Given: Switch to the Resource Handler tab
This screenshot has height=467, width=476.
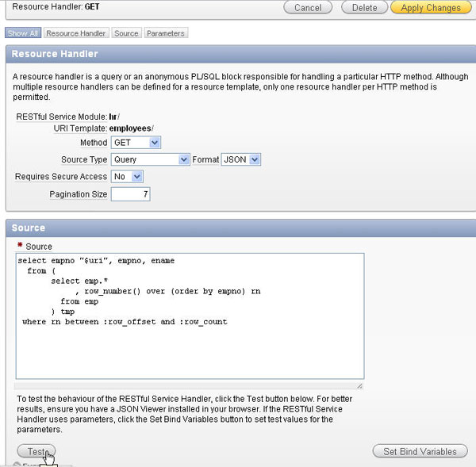Looking at the screenshot, I should (76, 33).
